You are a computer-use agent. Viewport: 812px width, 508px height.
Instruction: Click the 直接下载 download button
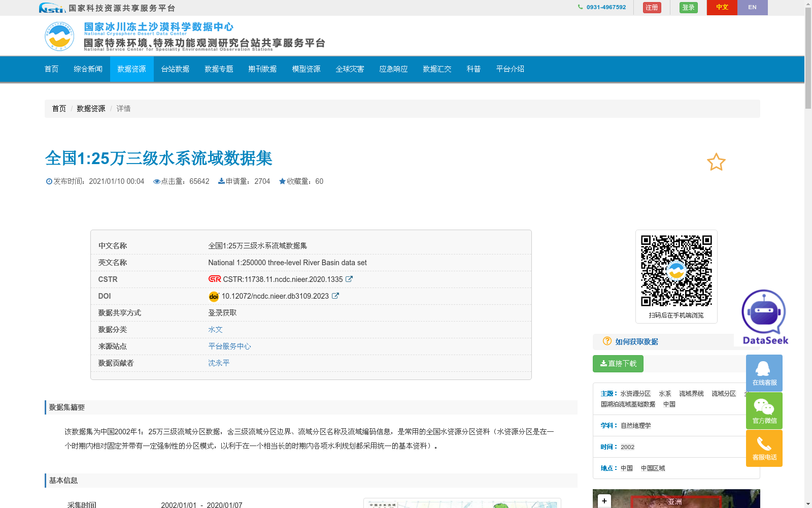click(x=618, y=364)
